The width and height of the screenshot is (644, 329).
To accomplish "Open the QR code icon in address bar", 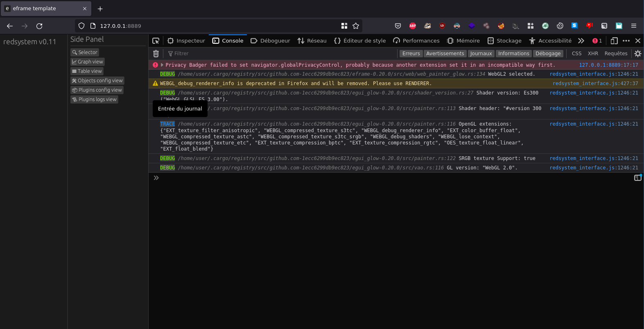I will [x=344, y=26].
